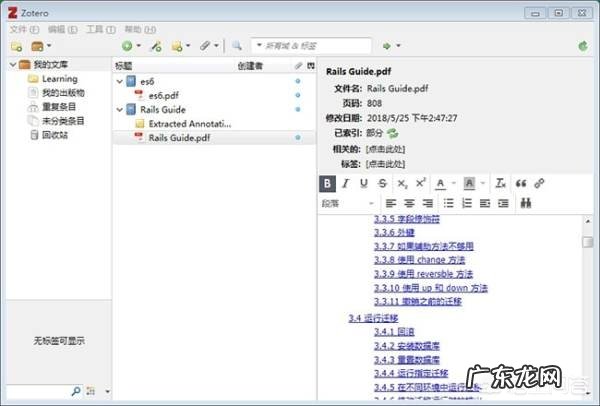Toggle italic formatting in note editor
The width and height of the screenshot is (600, 406).
(x=346, y=184)
